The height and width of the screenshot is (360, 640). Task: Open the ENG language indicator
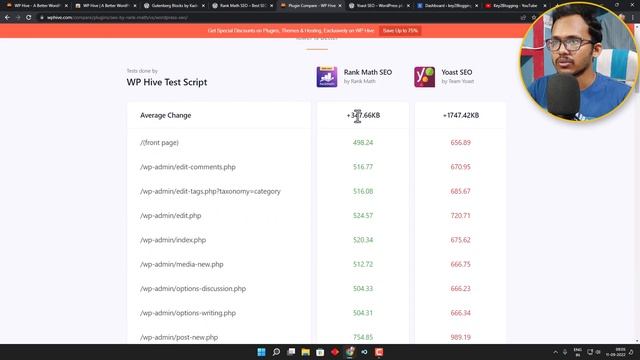(578, 352)
